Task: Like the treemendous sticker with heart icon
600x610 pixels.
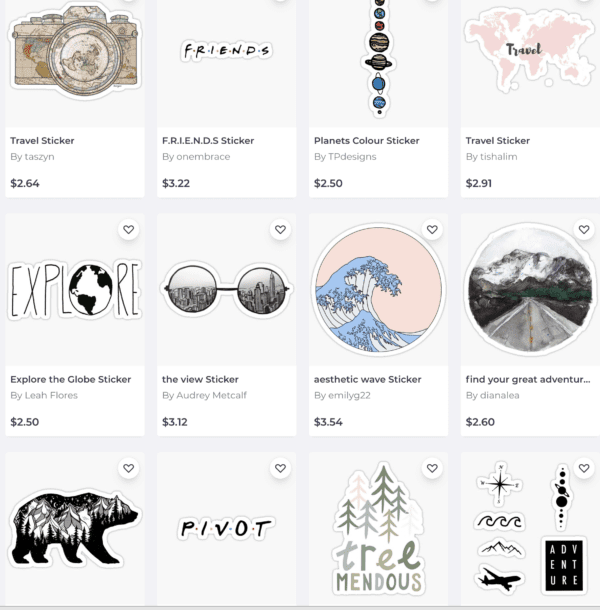Action: (432, 468)
